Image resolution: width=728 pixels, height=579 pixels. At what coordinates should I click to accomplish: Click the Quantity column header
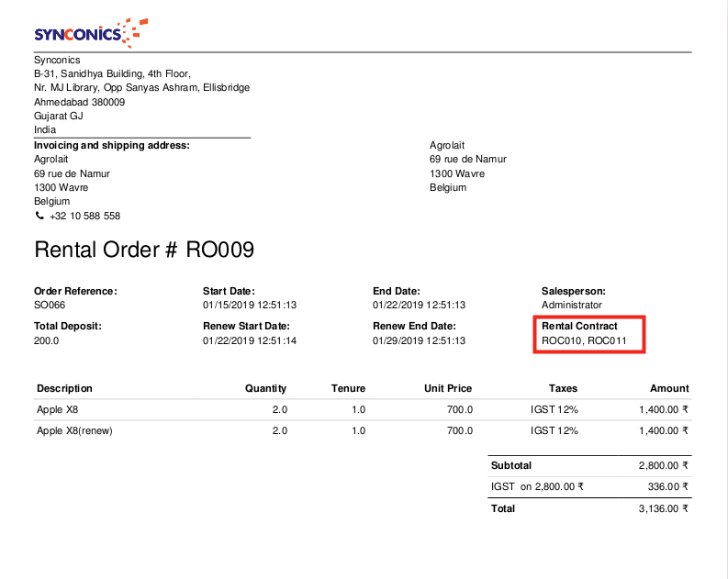(265, 388)
